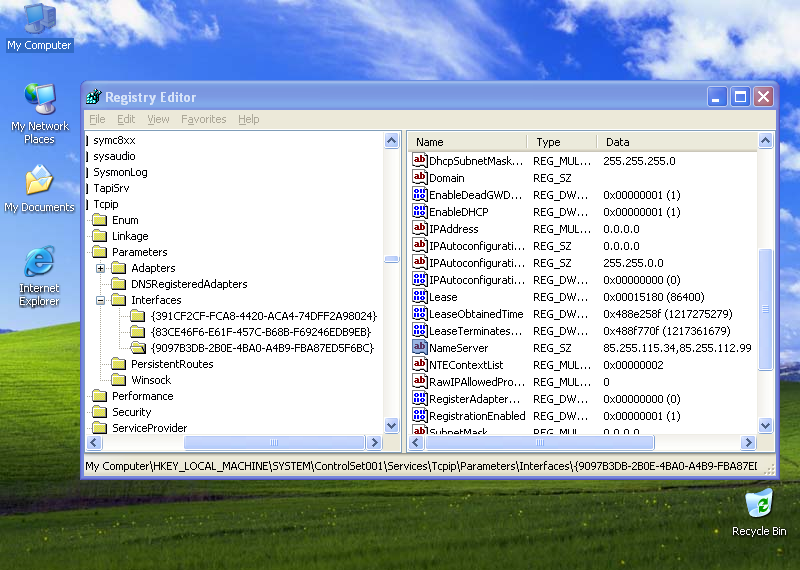800x570 pixels.
Task: Select the TapiSrv tree item
Action: (111, 188)
